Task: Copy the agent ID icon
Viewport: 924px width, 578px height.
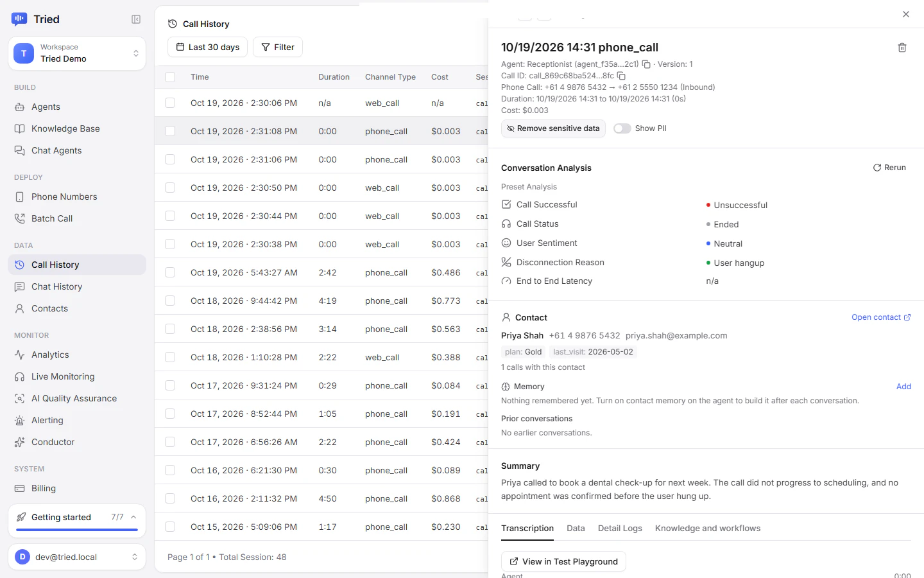Action: tap(646, 64)
